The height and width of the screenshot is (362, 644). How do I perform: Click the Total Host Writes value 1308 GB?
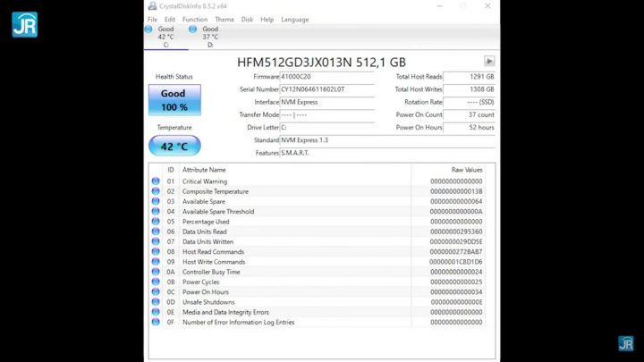coord(469,89)
